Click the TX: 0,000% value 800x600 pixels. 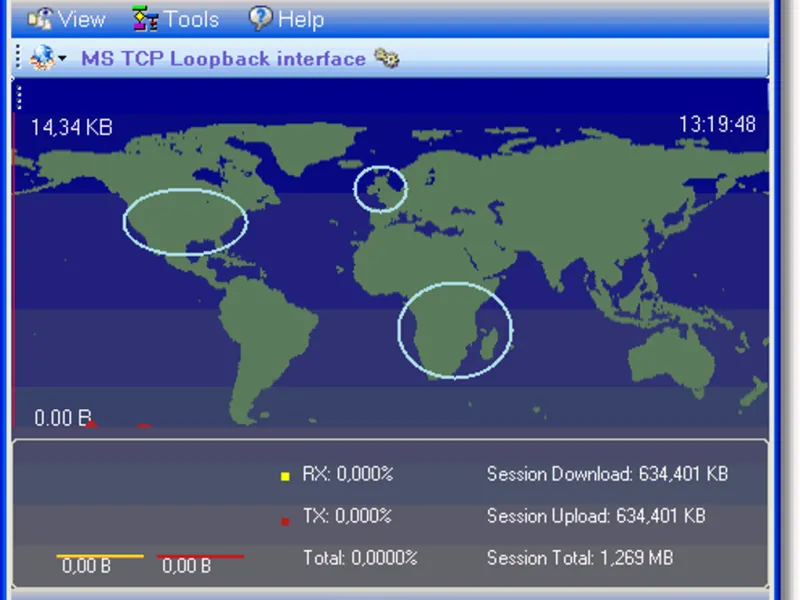[347, 516]
